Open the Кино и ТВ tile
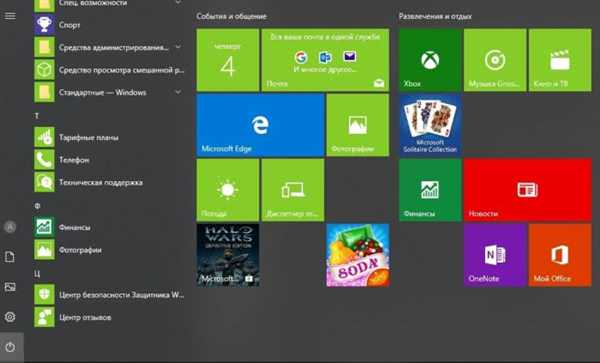Viewport: 600px width, 363px height. pos(560,60)
